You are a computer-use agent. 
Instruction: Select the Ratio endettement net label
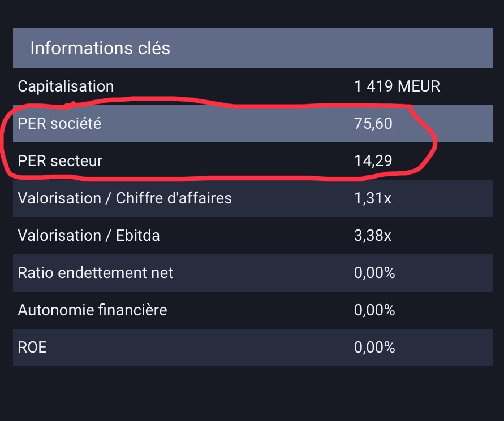click(96, 273)
